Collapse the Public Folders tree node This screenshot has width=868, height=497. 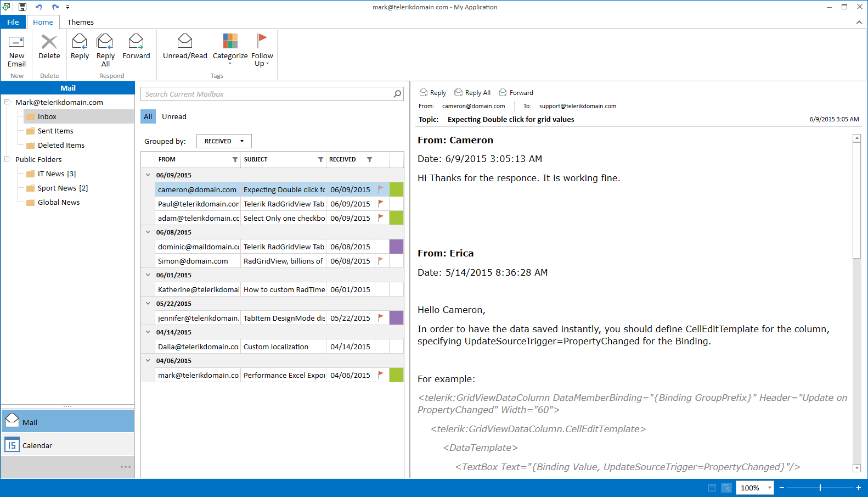(x=7, y=159)
